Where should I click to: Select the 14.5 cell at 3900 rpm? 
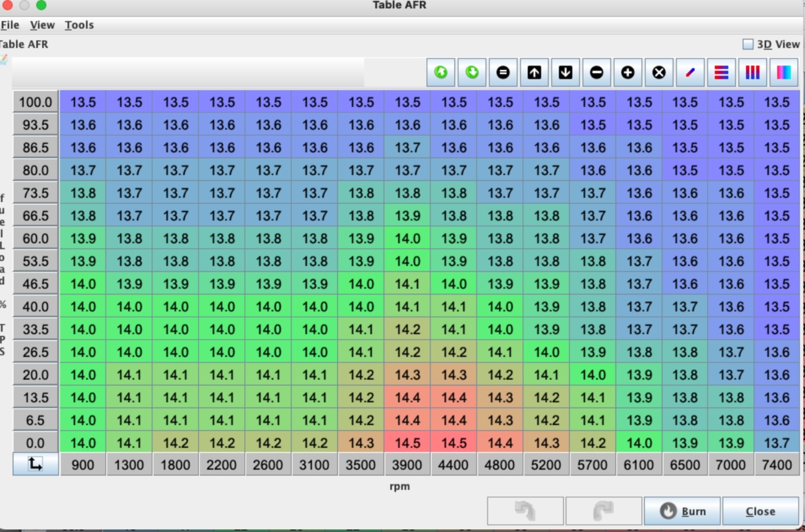tap(407, 443)
